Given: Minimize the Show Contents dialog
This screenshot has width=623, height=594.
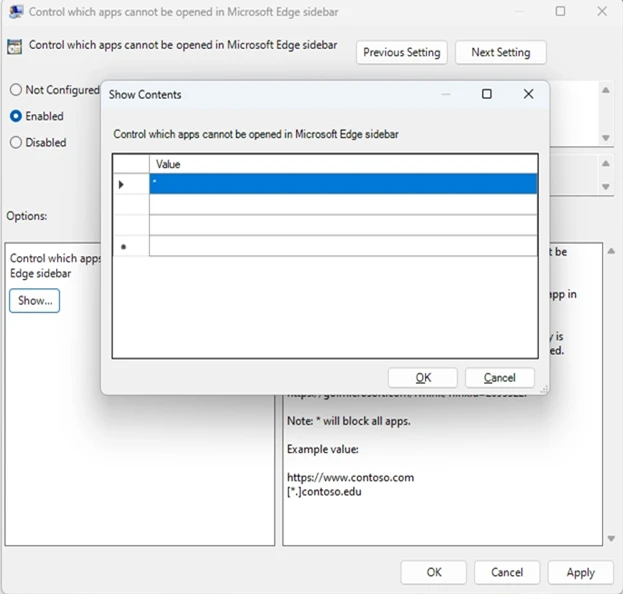Looking at the screenshot, I should (445, 94).
